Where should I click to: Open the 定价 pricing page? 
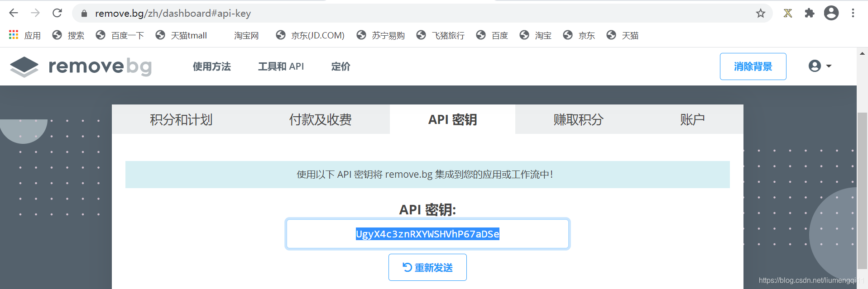[340, 66]
